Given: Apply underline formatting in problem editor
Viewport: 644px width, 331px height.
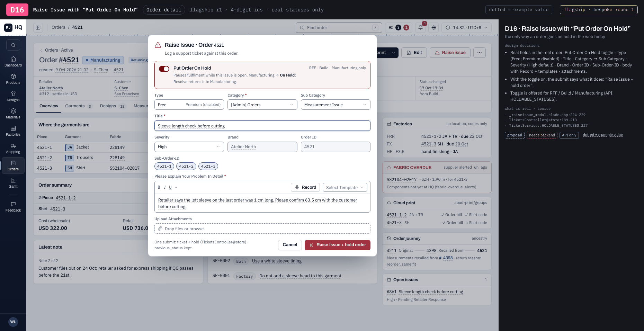Looking at the screenshot, I should click(x=170, y=187).
